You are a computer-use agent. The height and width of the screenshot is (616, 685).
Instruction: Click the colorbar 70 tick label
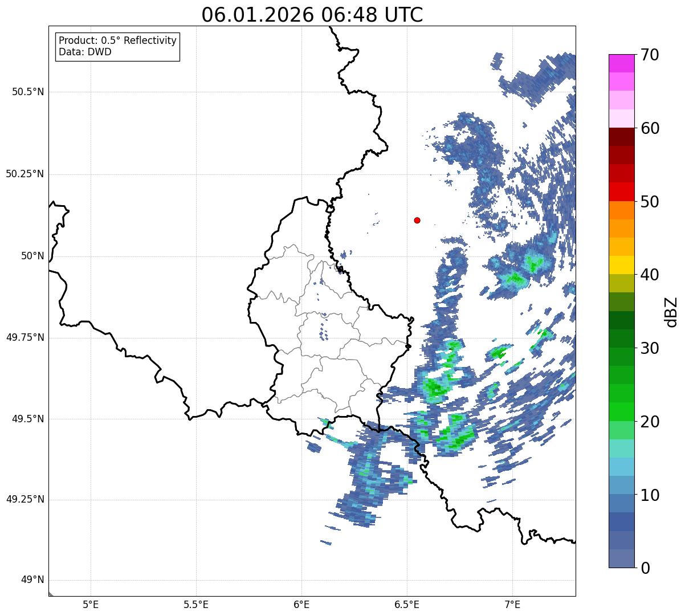click(x=650, y=55)
